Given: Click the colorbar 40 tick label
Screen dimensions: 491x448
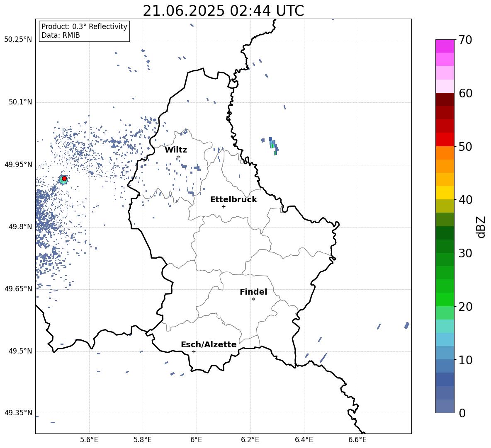Looking at the screenshot, I should pyautogui.click(x=465, y=200).
